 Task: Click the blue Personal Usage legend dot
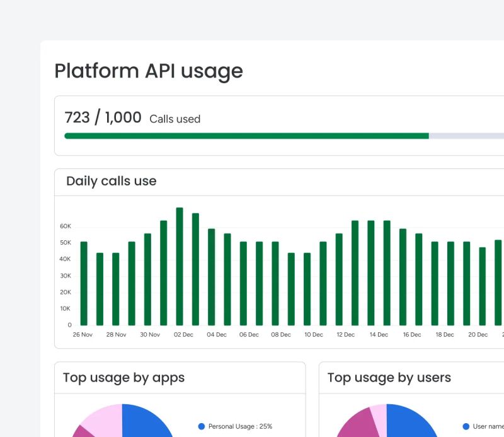[x=201, y=426]
